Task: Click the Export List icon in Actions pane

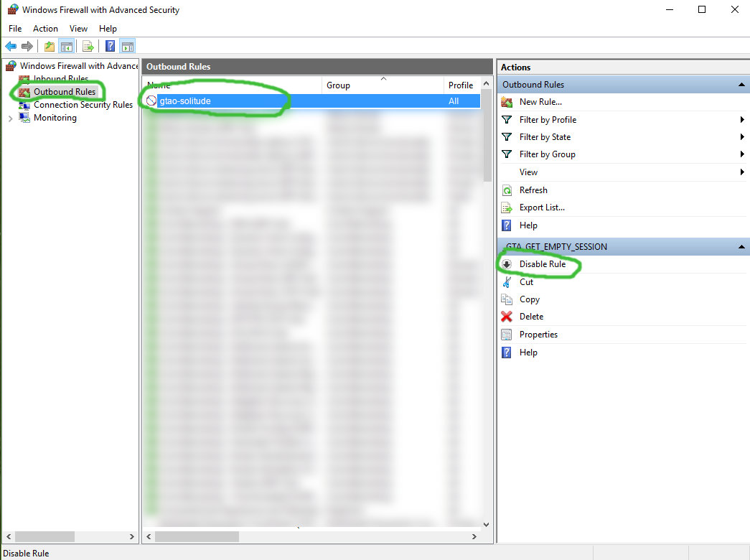Action: [507, 207]
